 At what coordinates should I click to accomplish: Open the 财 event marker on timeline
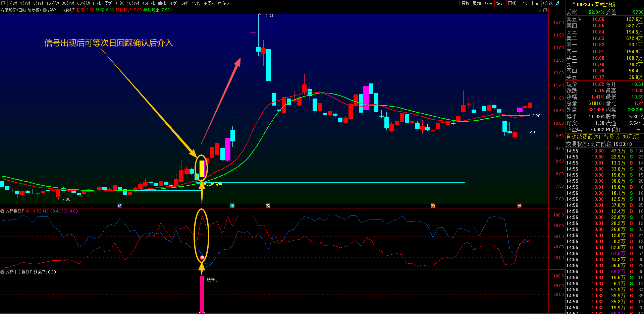pos(119,206)
